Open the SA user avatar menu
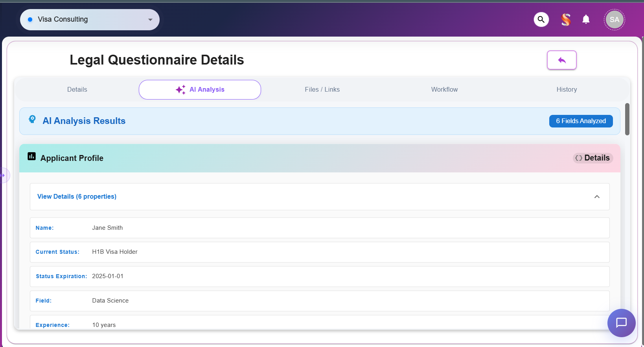The height and width of the screenshot is (347, 644). (x=614, y=20)
